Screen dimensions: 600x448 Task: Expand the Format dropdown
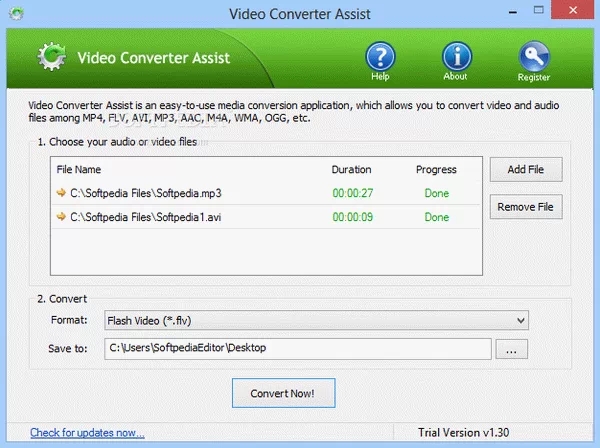pyautogui.click(x=316, y=320)
